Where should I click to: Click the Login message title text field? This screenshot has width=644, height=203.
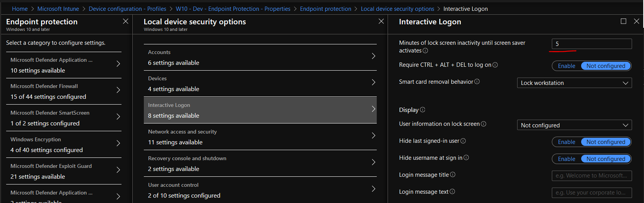pyautogui.click(x=592, y=176)
